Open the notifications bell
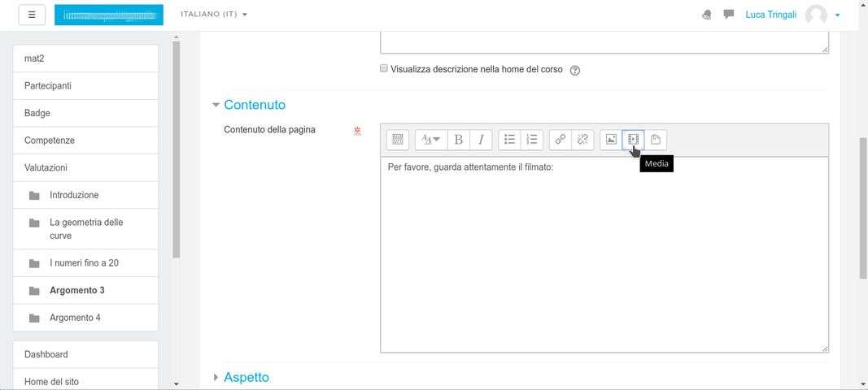This screenshot has width=868, height=390. 707,15
